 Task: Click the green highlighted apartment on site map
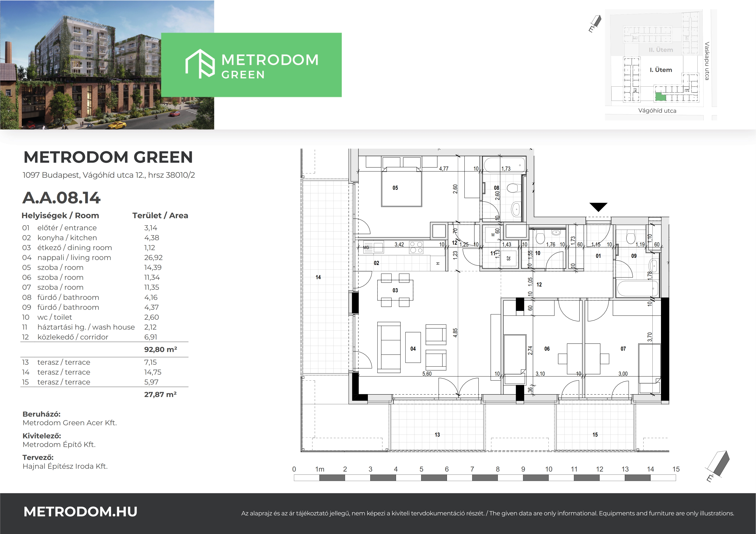point(660,97)
